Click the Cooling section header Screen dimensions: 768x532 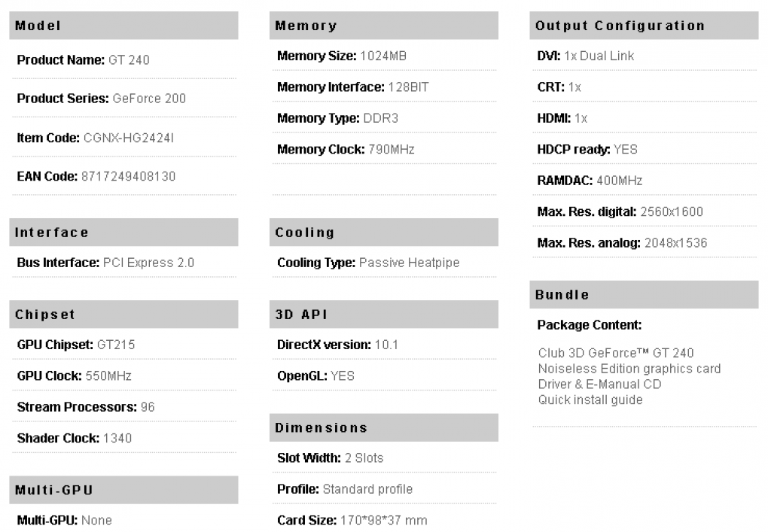[x=383, y=232]
